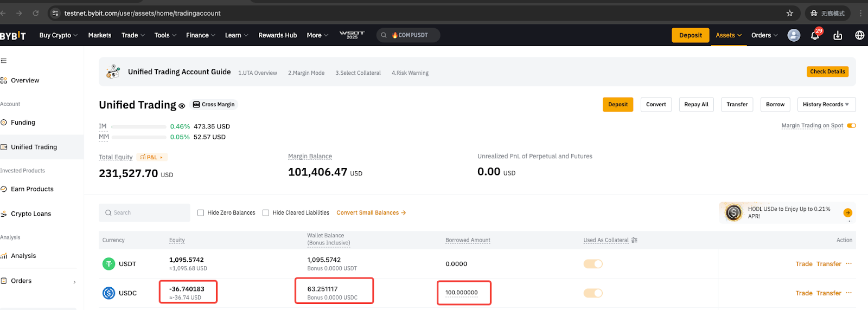Open the Funding account page
Image resolution: width=868 pixels, height=310 pixels.
point(23,122)
